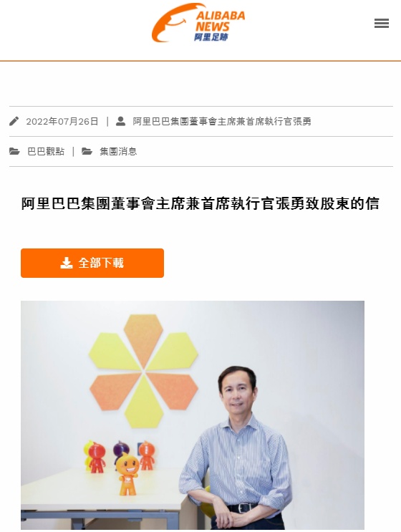Viewport: 401px width, 532px height.
Task: Click the pencil icon beside the date
Action: [14, 121]
